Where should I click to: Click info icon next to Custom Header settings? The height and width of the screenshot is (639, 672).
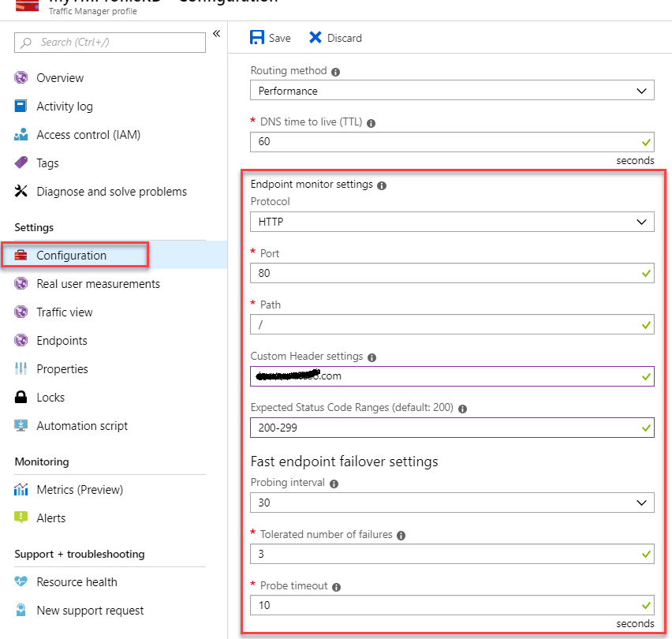pos(372,357)
